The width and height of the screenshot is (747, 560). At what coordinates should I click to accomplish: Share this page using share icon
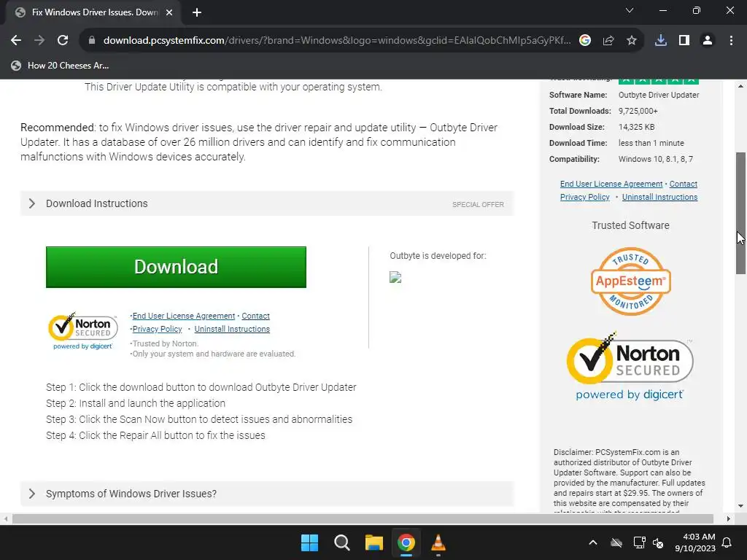coord(608,41)
